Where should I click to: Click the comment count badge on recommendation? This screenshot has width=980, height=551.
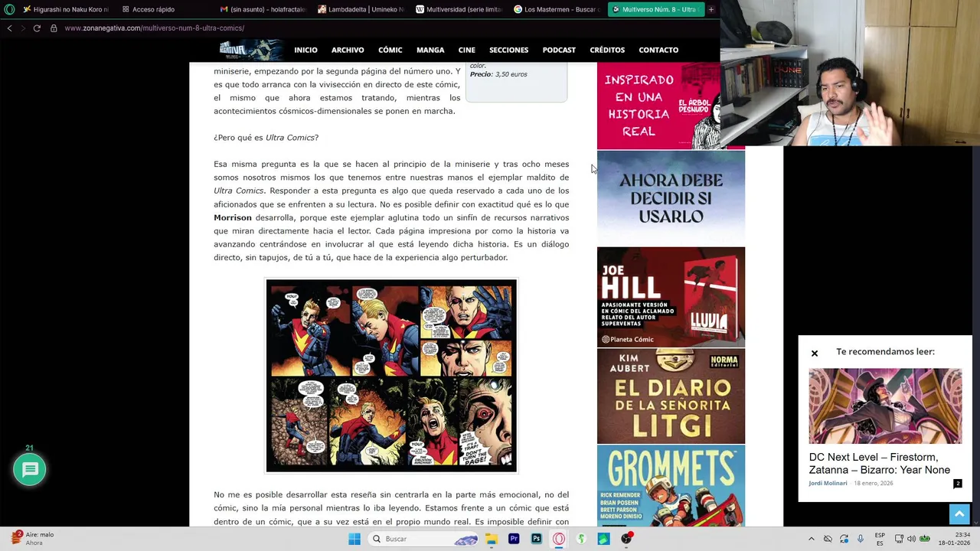point(957,484)
